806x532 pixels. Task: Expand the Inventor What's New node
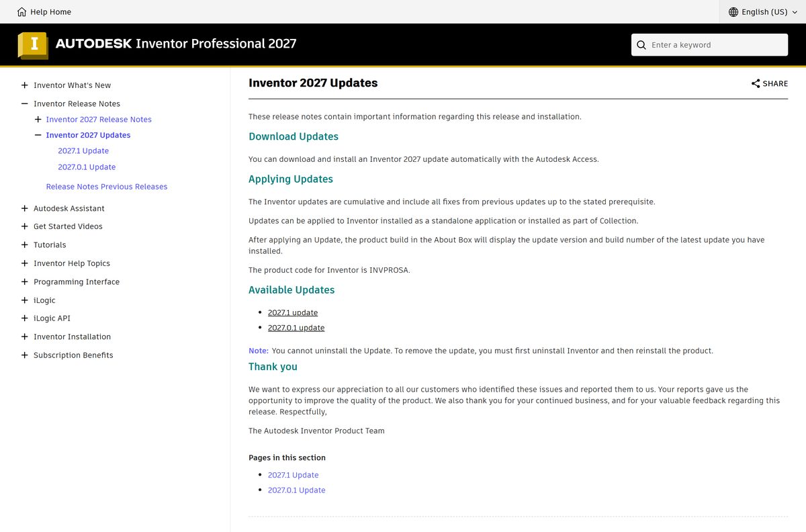click(25, 85)
